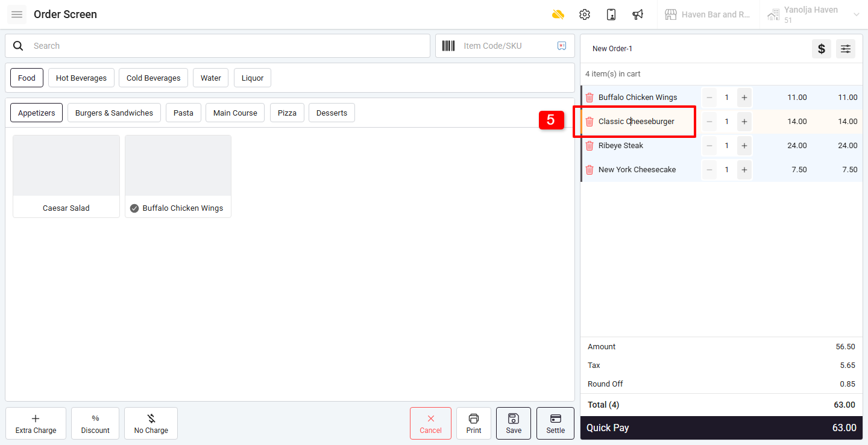
Task: Select New York Cheesecake cart row name
Action: (x=637, y=170)
